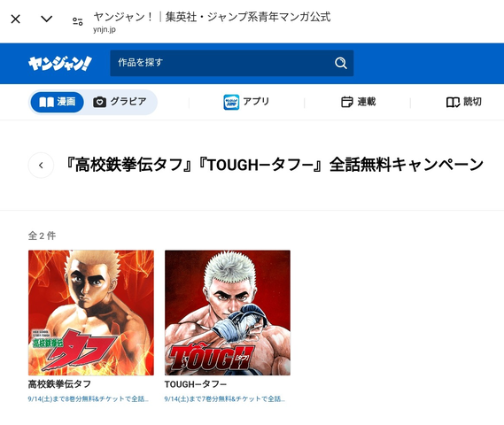Click the TOUGH—タフ— title link
The width and height of the screenshot is (504, 425).
(196, 384)
